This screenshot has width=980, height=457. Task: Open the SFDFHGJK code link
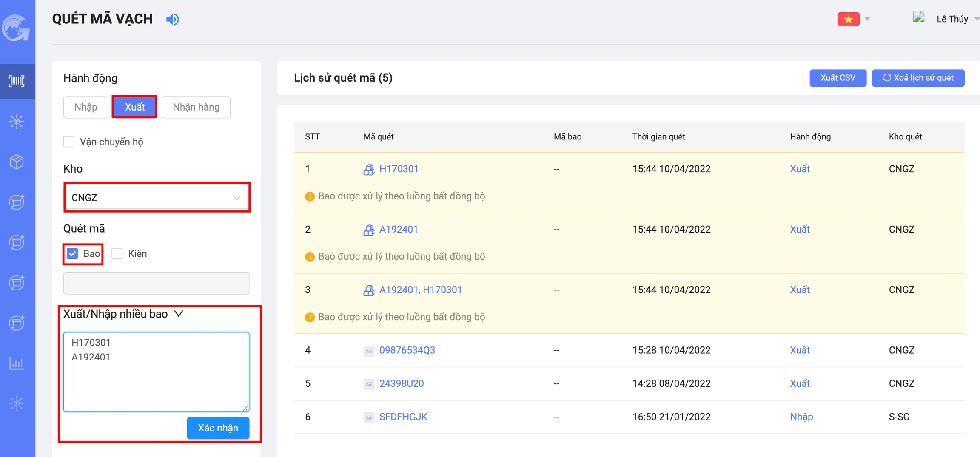click(403, 417)
